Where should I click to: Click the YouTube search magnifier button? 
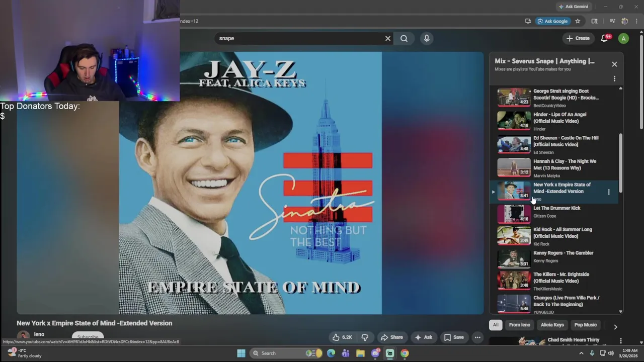404,38
